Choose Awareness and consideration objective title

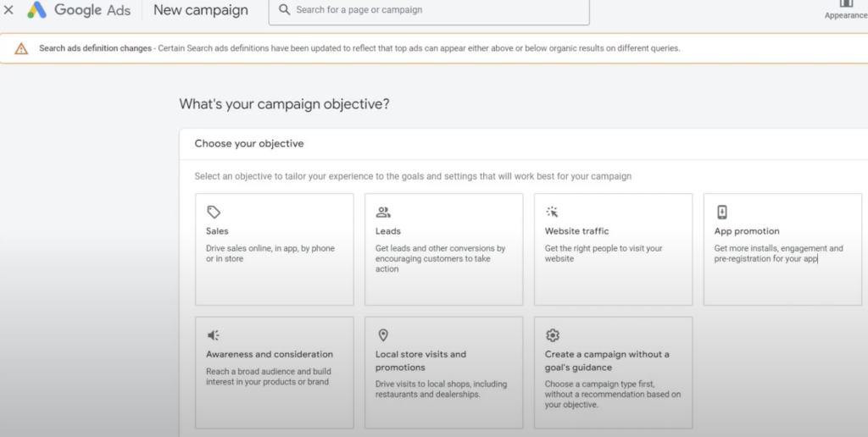click(x=270, y=354)
